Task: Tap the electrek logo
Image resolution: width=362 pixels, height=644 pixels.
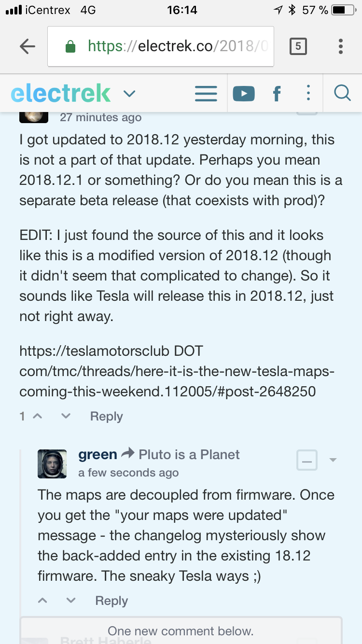Action: 60,93
